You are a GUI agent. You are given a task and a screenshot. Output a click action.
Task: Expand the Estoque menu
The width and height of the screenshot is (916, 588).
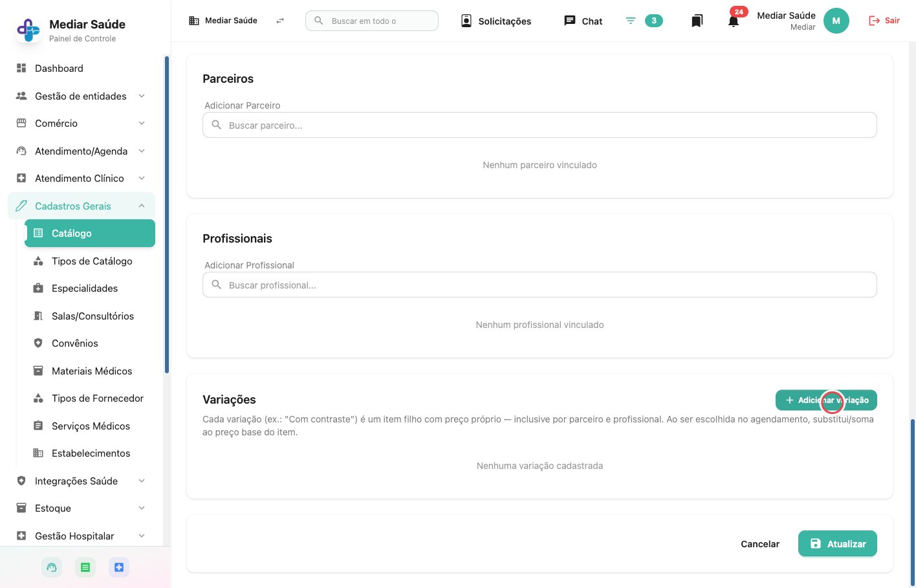point(82,508)
